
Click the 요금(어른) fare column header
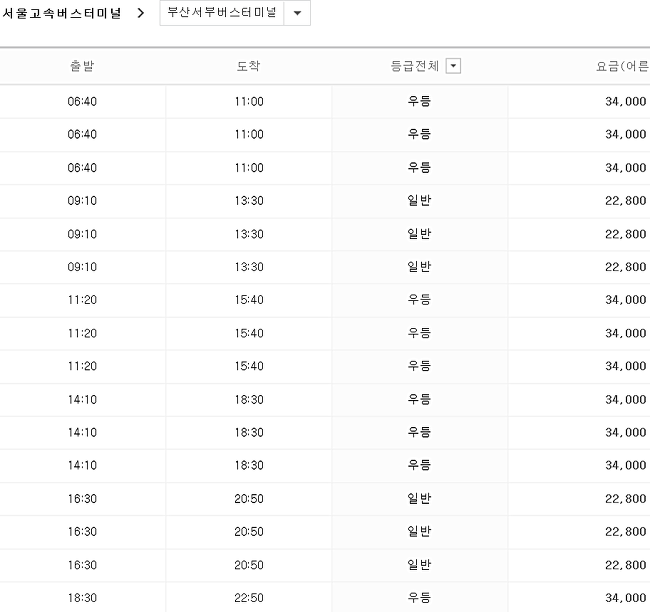click(622, 66)
